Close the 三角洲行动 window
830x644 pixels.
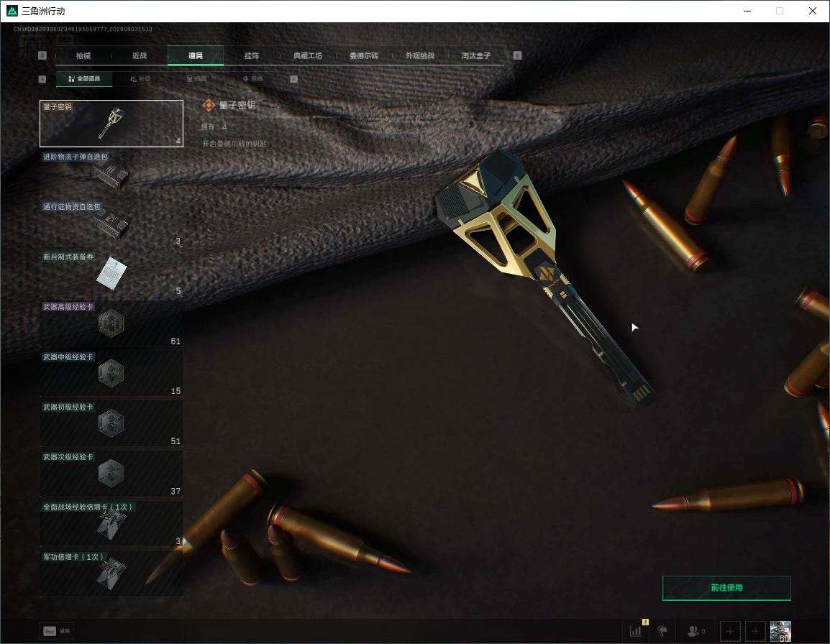click(813, 11)
